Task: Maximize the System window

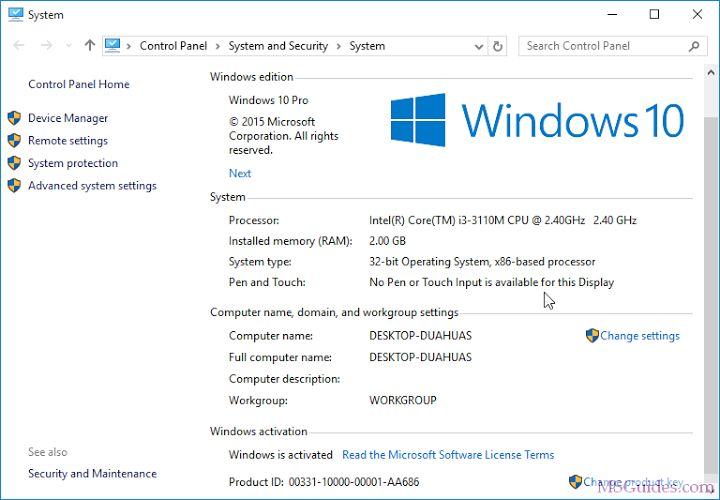Action: coord(654,14)
